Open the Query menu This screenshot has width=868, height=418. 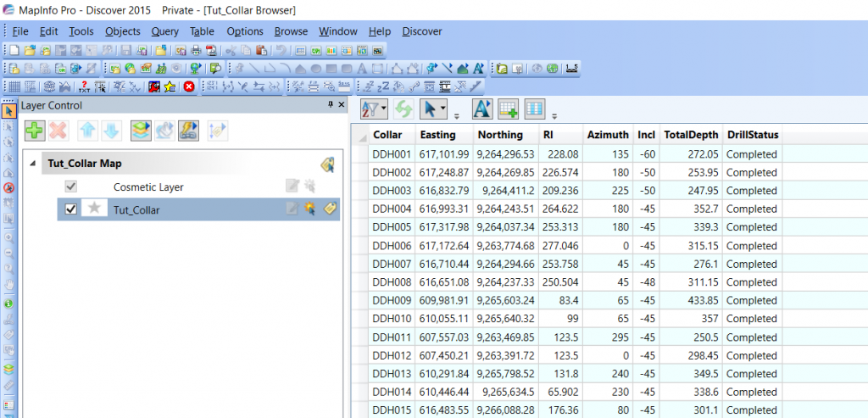[x=164, y=31]
